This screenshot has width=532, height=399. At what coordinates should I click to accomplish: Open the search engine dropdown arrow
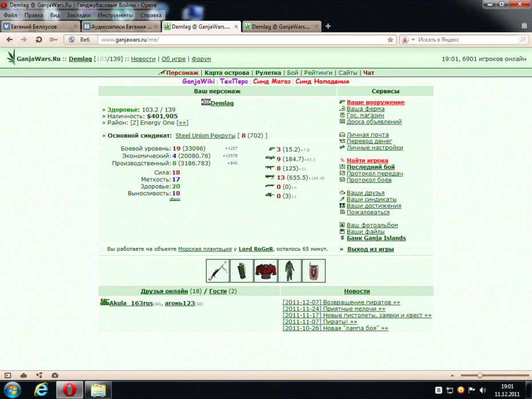coord(413,39)
